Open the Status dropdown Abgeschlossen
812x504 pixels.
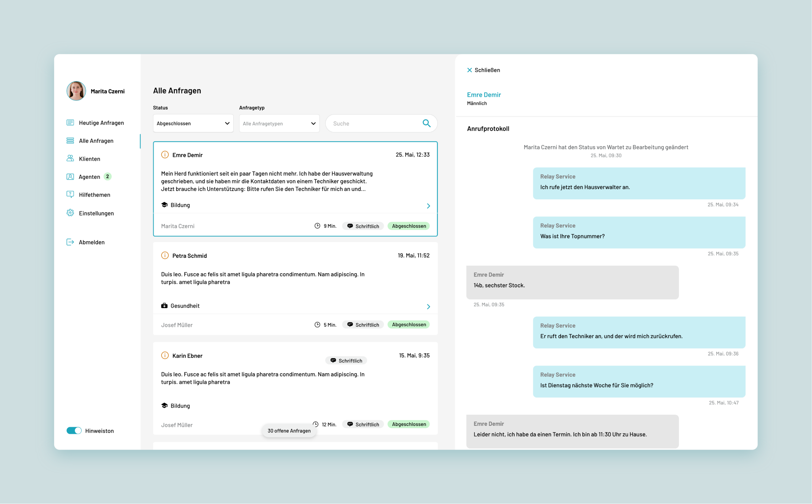193,123
